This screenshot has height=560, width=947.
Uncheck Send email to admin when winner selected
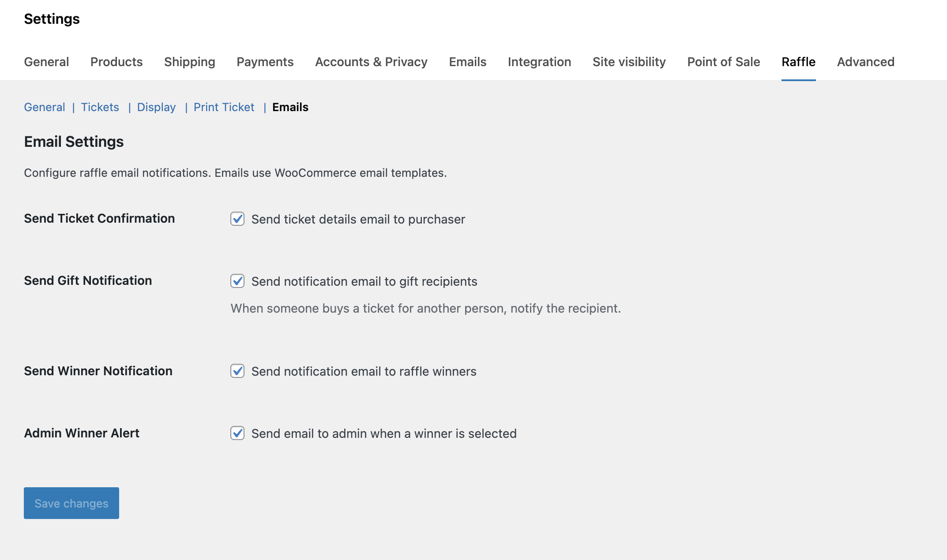(x=237, y=433)
